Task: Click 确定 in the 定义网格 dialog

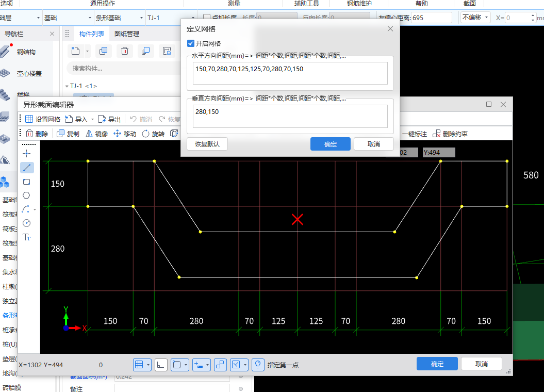Action: pyautogui.click(x=331, y=144)
